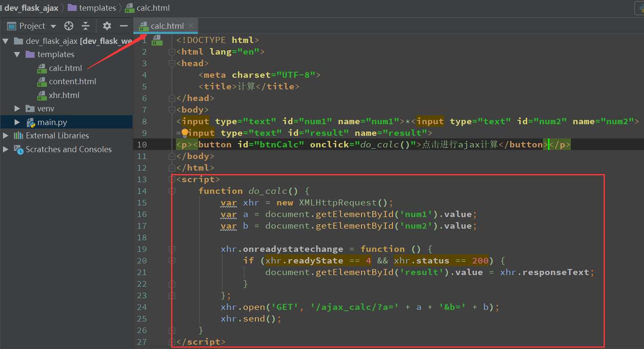Fold the onreadystatechange function at line 19
The width and height of the screenshot is (644, 349).
(172, 249)
